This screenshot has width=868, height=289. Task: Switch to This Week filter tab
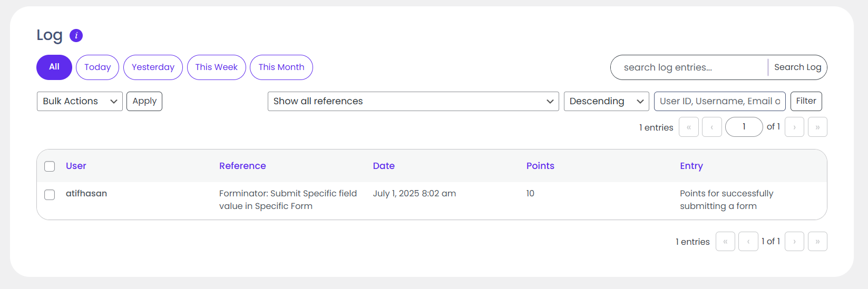click(216, 67)
